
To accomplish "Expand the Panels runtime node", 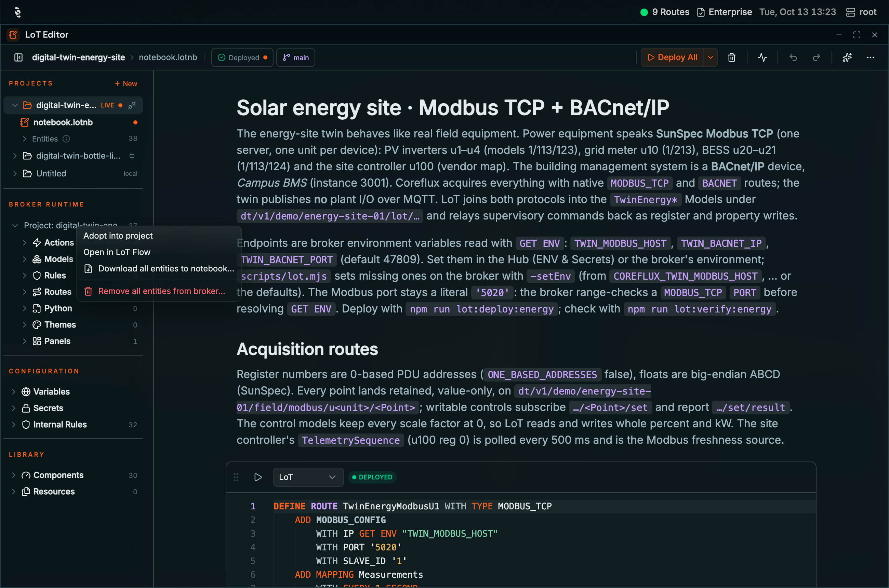I will point(24,341).
